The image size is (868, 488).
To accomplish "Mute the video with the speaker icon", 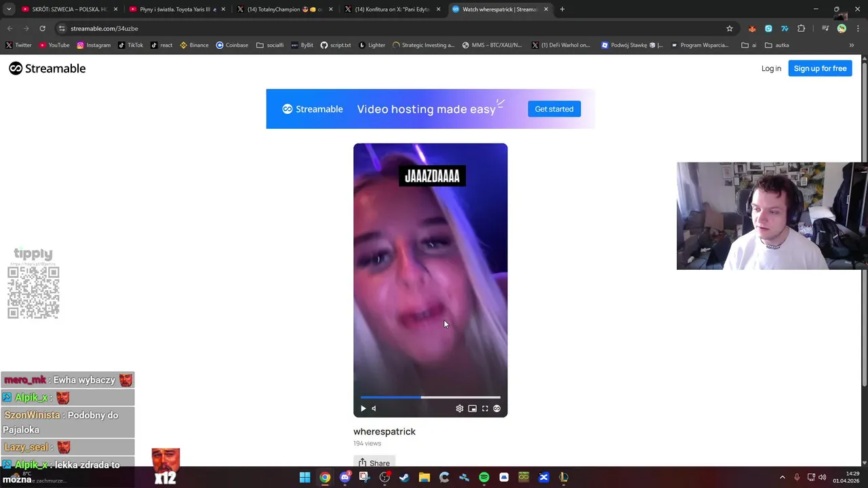I will pyautogui.click(x=374, y=409).
